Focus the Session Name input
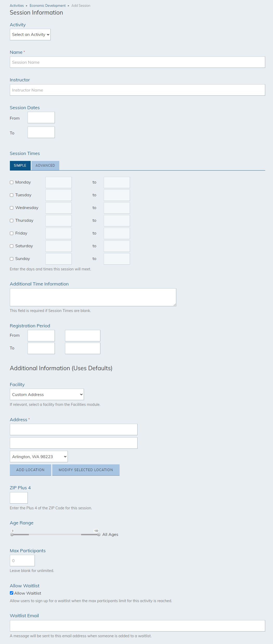The image size is (273, 644). [x=137, y=62]
